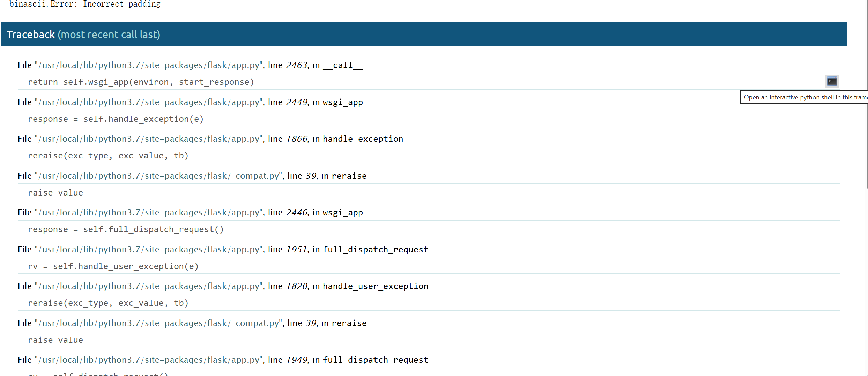
Task: Select frame at line 1951 full_dispatch_request
Action: 223,250
